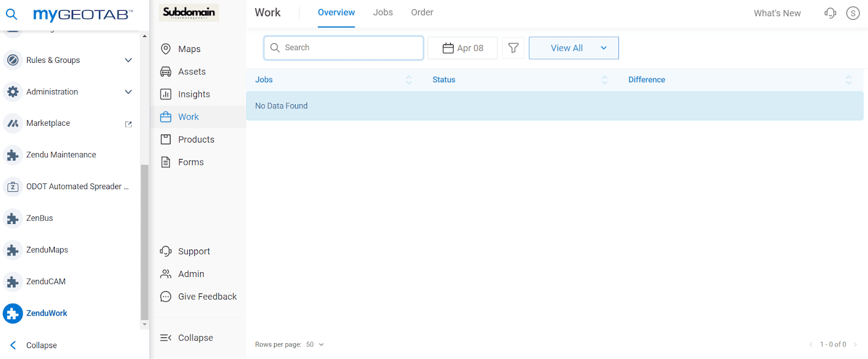Click the ODOT Automated Spreader icon
Screen dimensions: 868x359
point(13,187)
